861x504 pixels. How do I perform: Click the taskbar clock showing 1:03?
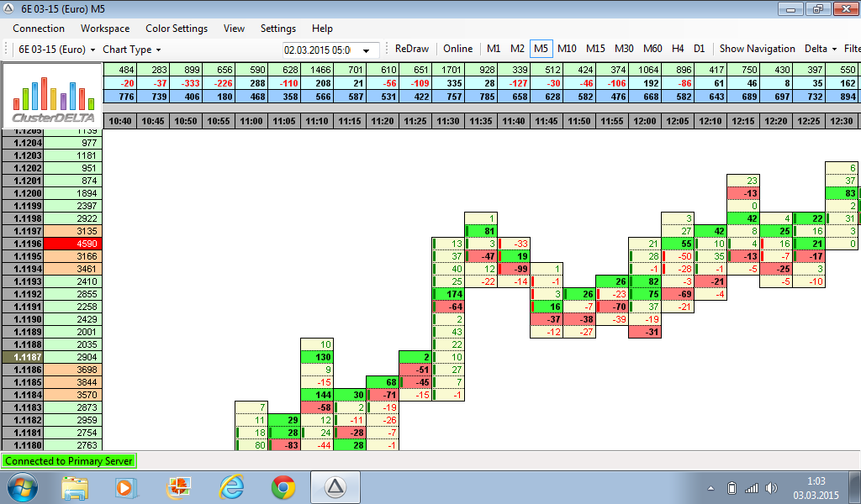coord(816,488)
